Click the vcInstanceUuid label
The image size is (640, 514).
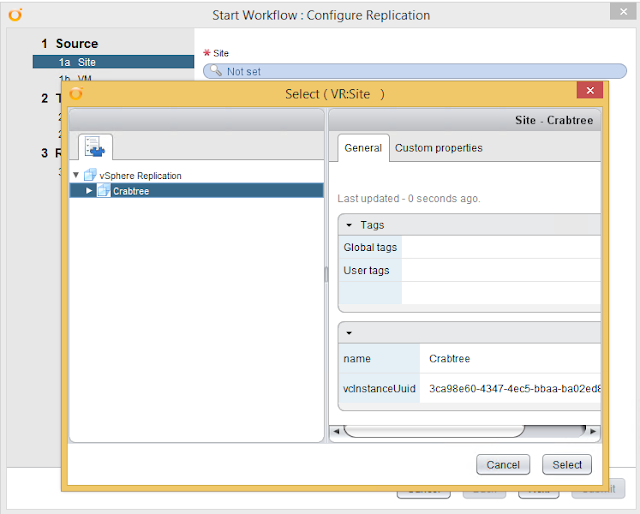(379, 388)
